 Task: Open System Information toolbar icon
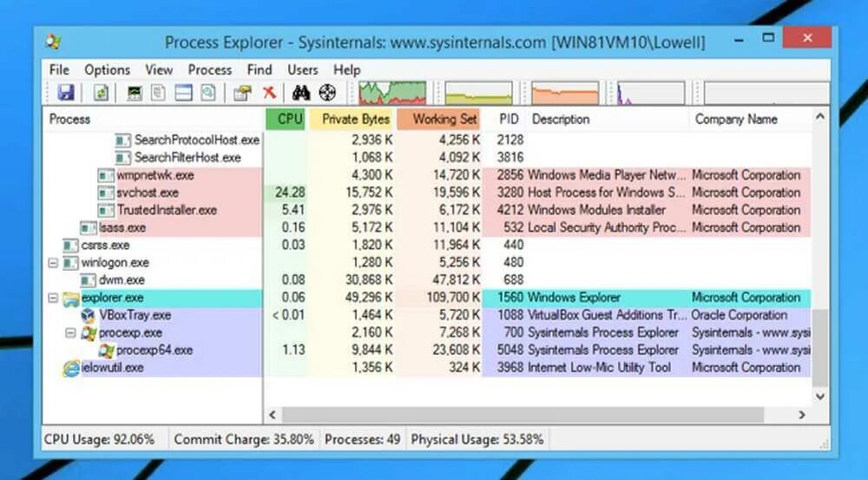pos(135,93)
